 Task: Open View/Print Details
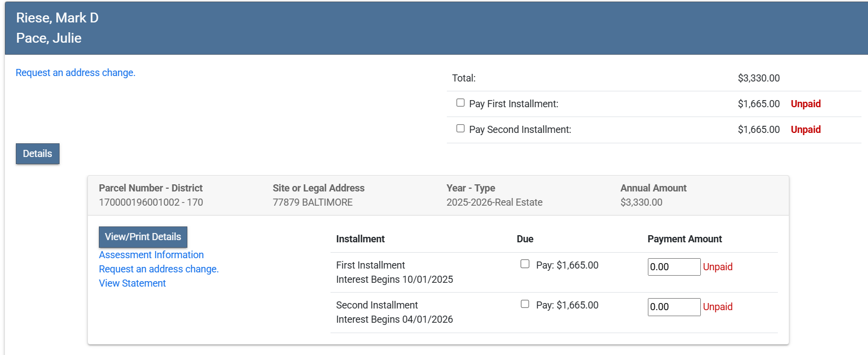click(143, 237)
